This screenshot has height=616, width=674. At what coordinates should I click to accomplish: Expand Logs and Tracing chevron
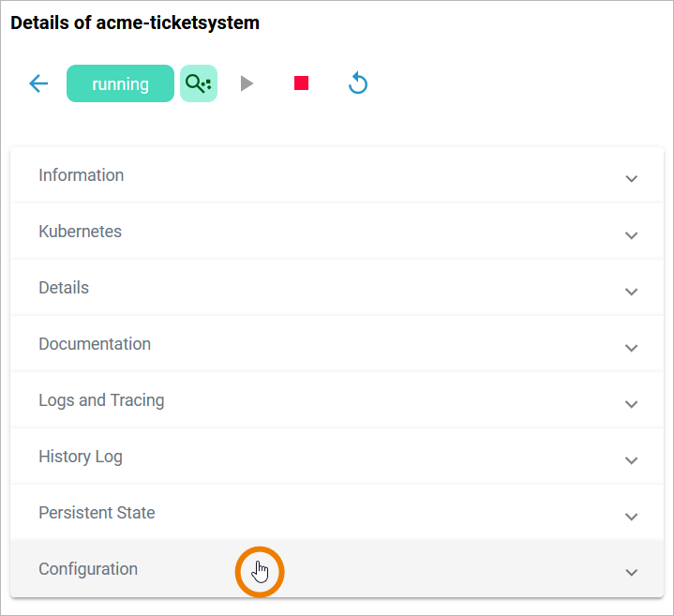(x=631, y=403)
